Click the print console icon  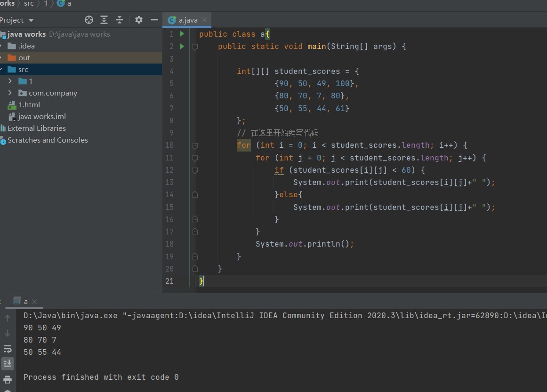(8, 379)
